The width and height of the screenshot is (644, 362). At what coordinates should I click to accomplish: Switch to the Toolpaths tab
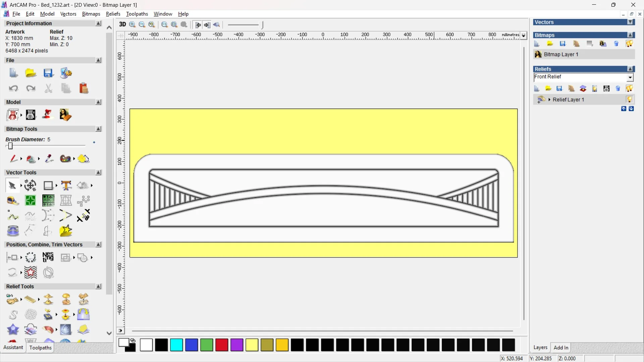click(40, 348)
